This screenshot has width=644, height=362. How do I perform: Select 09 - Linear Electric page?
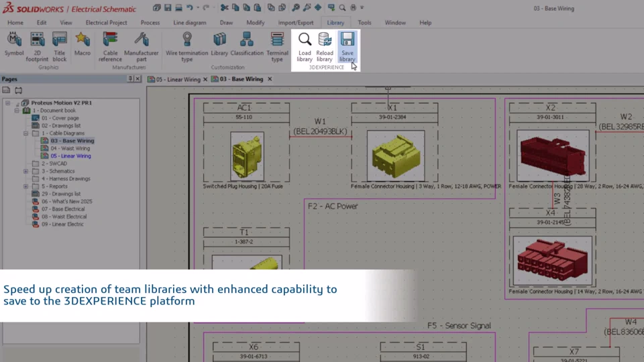tap(62, 224)
